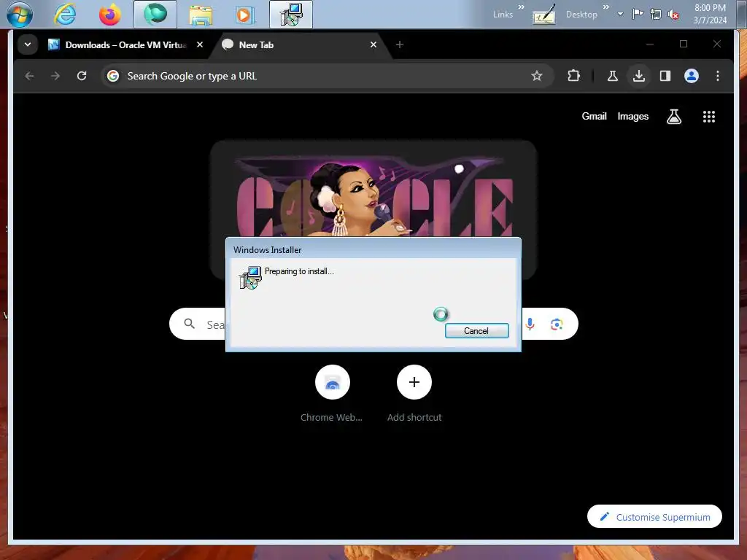Open the network tray icon

pos(656,15)
